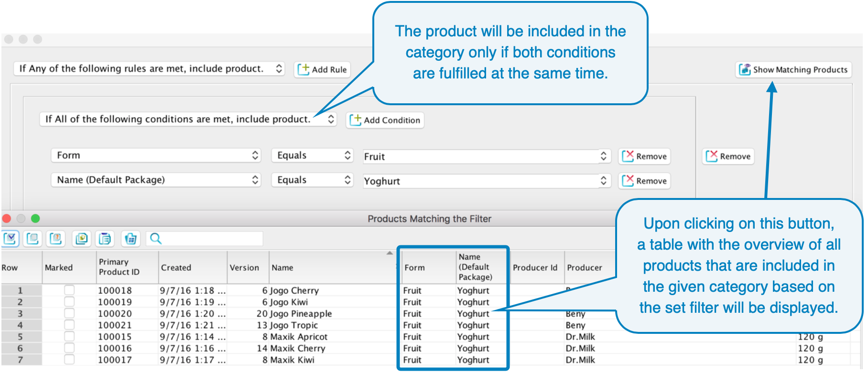
Task: Select product ID 100015 cell
Action: [x=127, y=336]
